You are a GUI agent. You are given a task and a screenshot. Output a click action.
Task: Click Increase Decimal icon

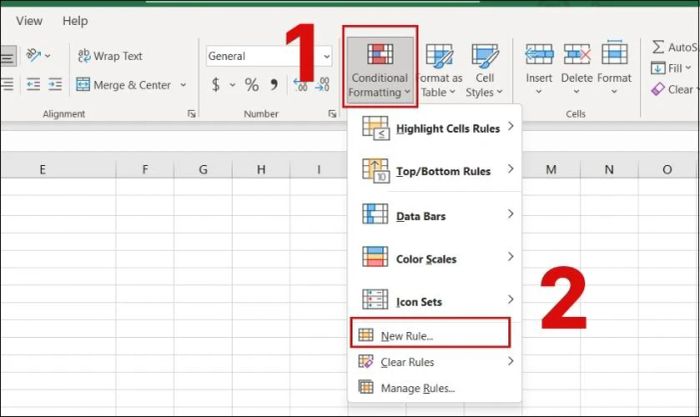point(300,84)
